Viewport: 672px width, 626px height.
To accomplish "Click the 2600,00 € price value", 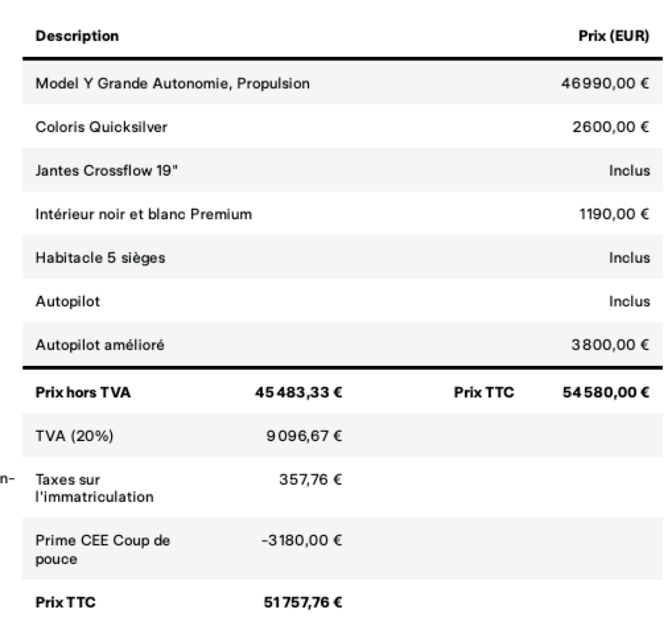I will (611, 127).
